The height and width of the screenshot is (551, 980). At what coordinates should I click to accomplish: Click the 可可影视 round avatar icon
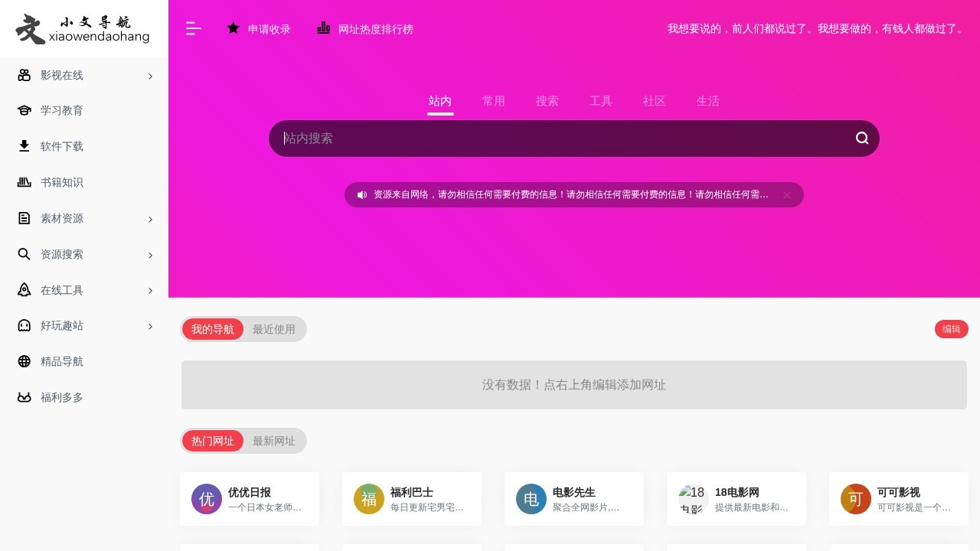click(856, 499)
